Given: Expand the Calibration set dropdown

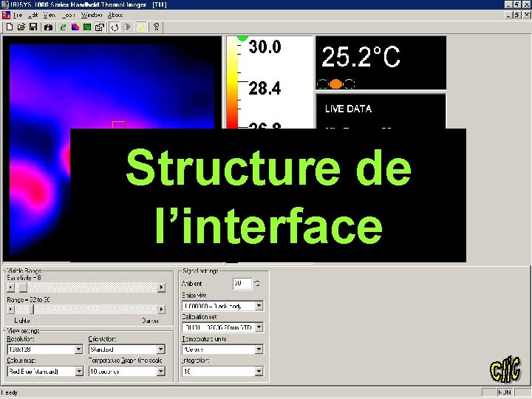Looking at the screenshot, I should point(259,327).
